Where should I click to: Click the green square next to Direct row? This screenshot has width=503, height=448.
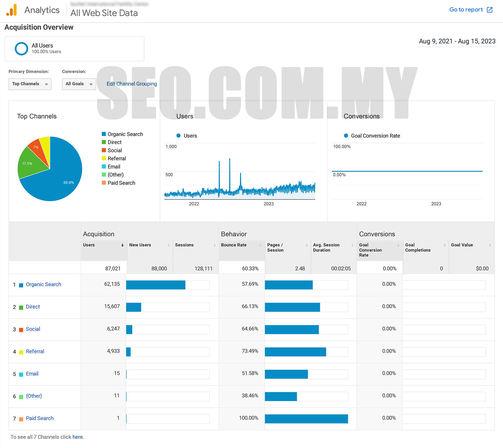(21, 308)
